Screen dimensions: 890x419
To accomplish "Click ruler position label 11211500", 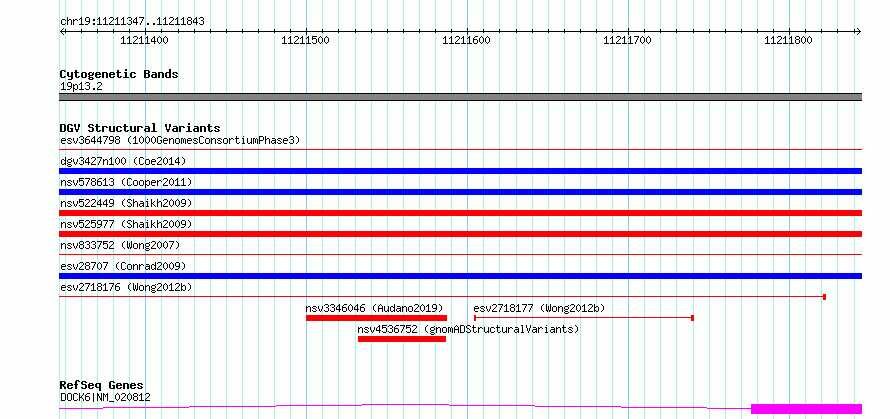I will click(305, 40).
